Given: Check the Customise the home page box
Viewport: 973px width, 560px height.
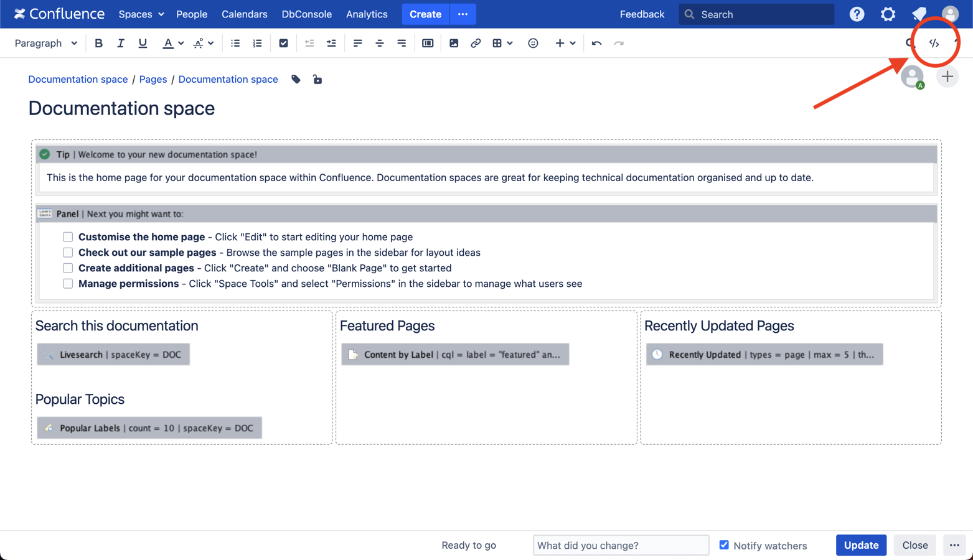Looking at the screenshot, I should [68, 236].
